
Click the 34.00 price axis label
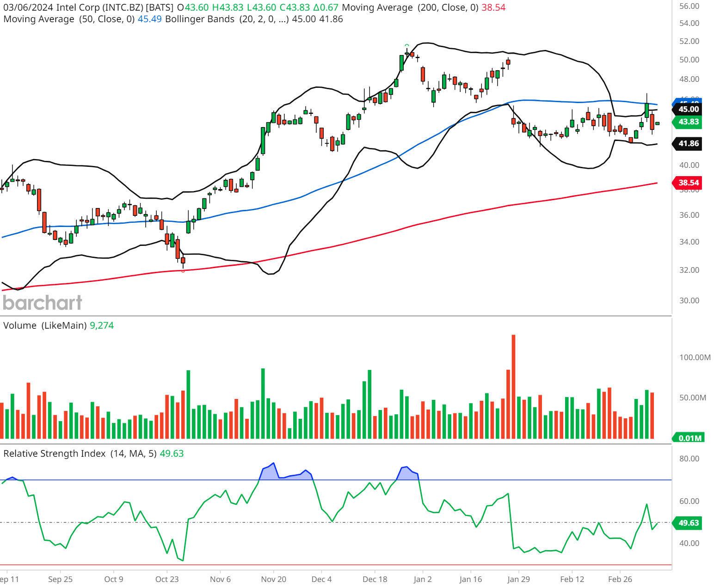[x=689, y=242]
